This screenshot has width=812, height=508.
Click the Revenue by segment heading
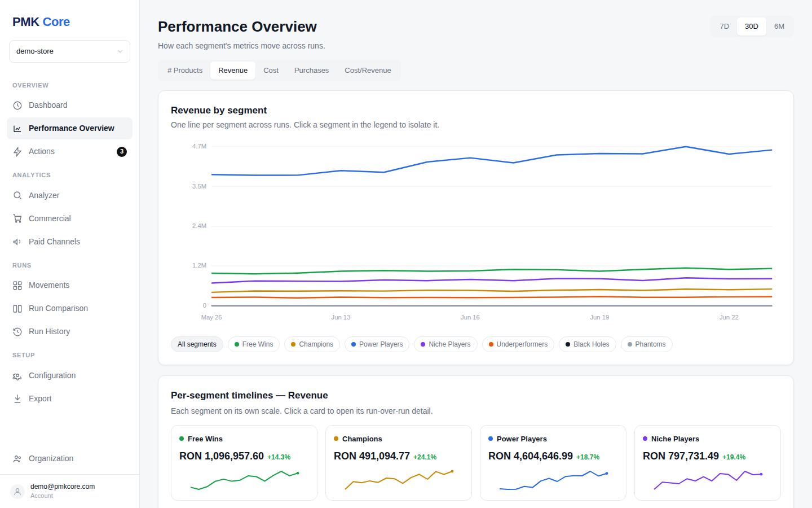pyautogui.click(x=219, y=111)
